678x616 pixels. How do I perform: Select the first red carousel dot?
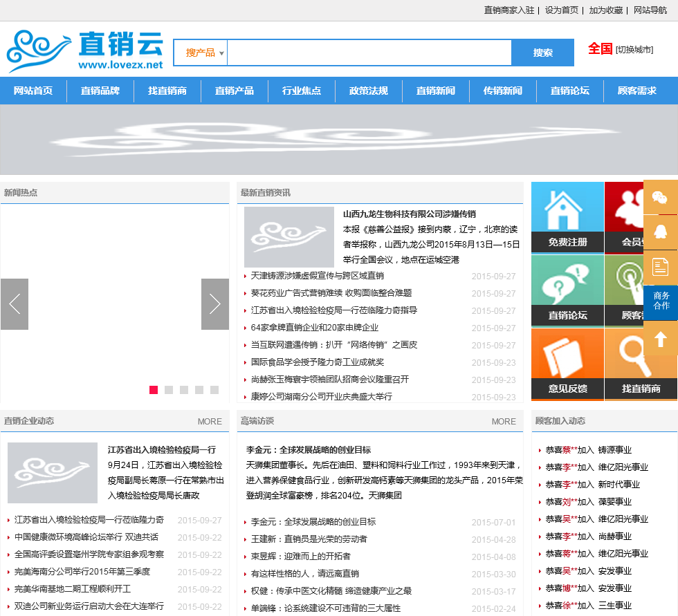(x=154, y=390)
